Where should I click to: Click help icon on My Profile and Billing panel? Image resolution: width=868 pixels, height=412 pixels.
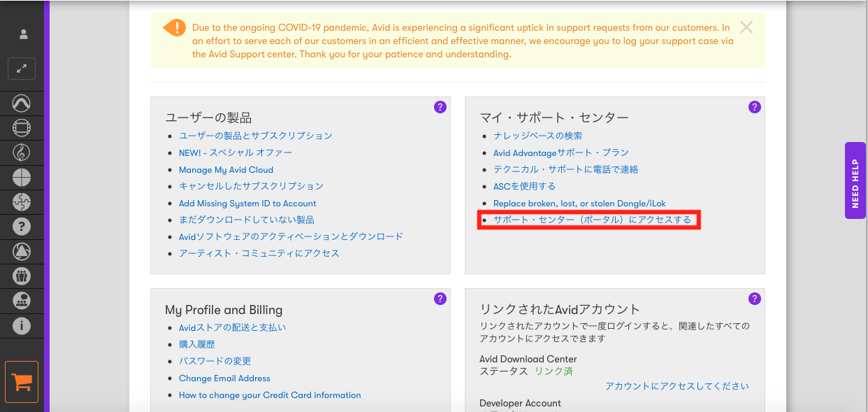click(440, 299)
